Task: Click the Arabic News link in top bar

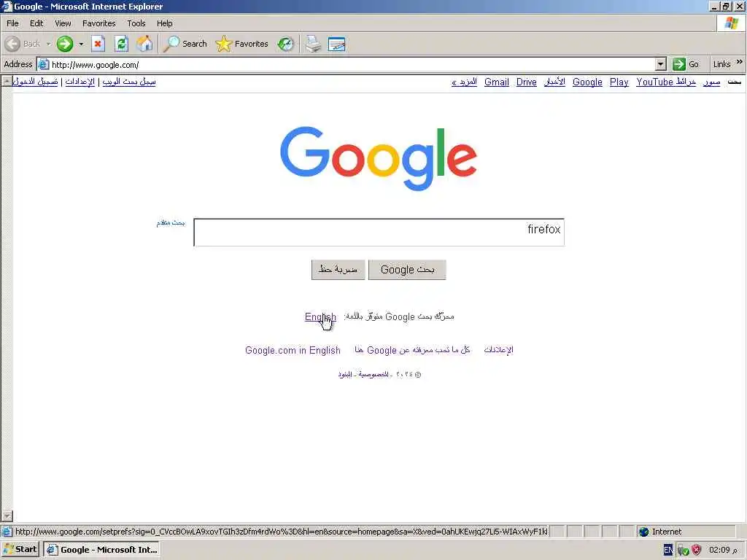Action: 554,82
